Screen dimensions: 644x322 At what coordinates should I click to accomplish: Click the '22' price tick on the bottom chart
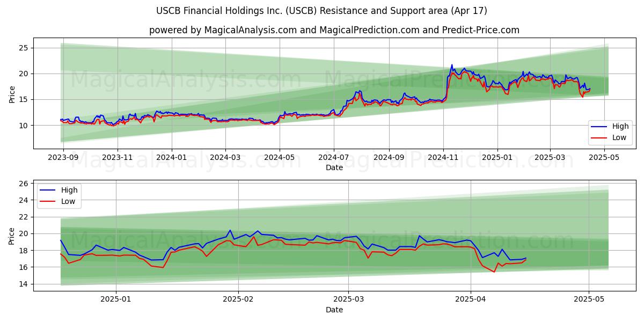click(x=24, y=217)
